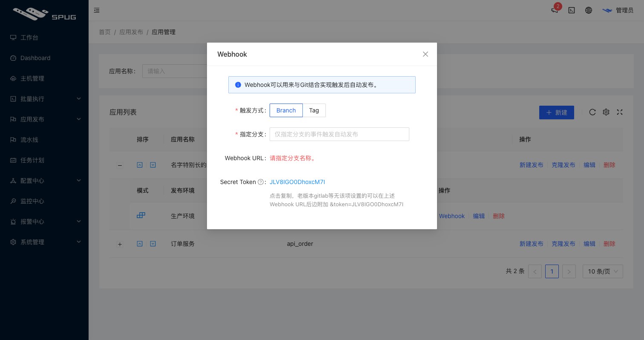Move 订单服务 up in sort order
The height and width of the screenshot is (340, 644).
point(140,244)
